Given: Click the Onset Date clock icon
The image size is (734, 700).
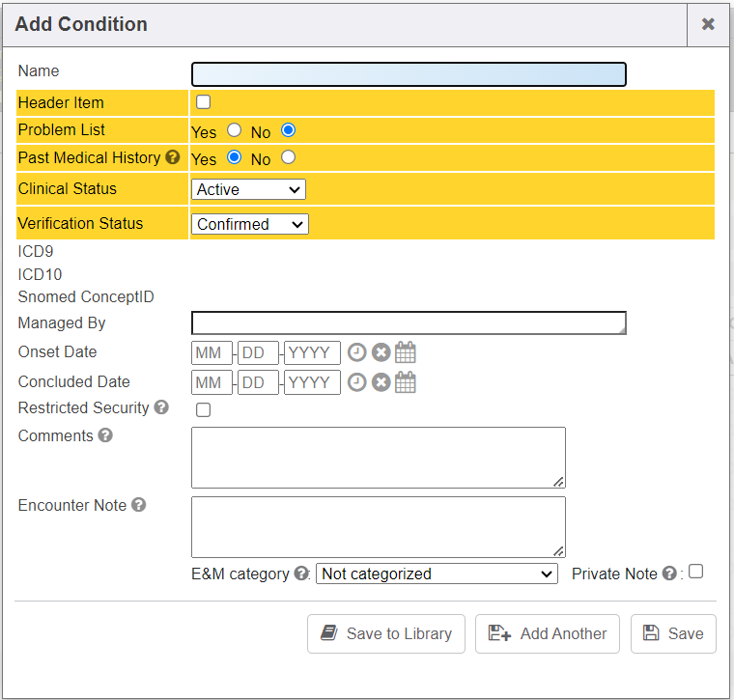Looking at the screenshot, I should (356, 353).
